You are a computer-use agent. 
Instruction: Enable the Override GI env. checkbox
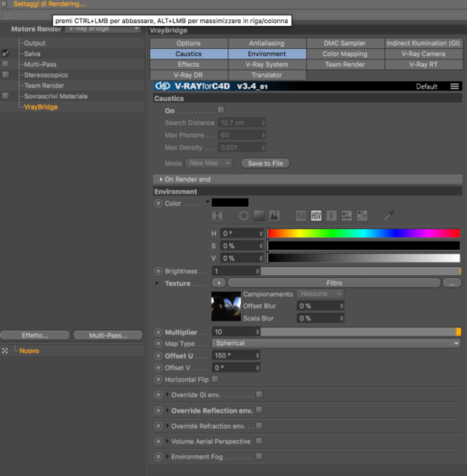click(x=260, y=394)
